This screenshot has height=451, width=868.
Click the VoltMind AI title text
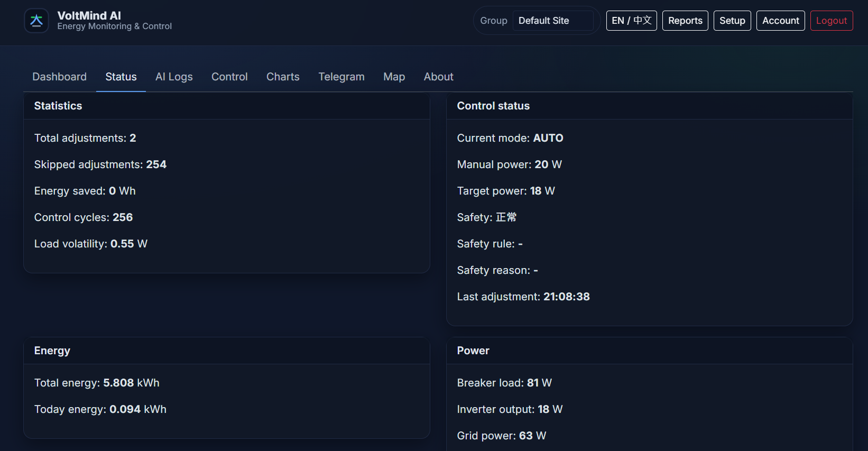click(89, 16)
